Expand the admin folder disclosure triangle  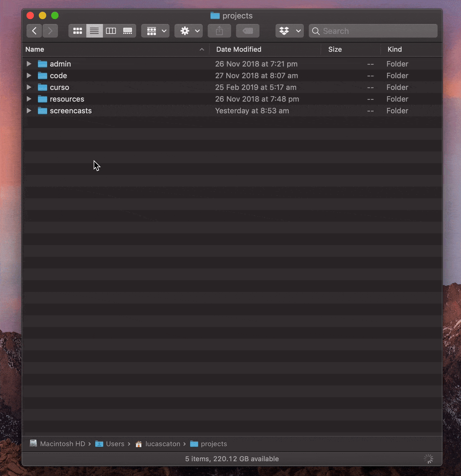coord(29,64)
